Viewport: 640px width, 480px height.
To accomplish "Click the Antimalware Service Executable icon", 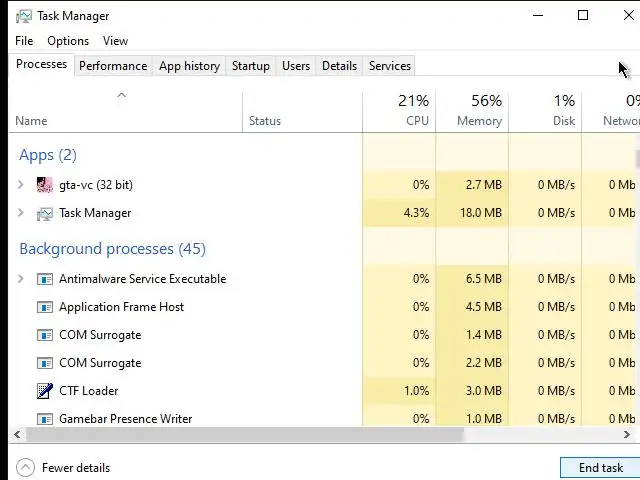I will 44,279.
